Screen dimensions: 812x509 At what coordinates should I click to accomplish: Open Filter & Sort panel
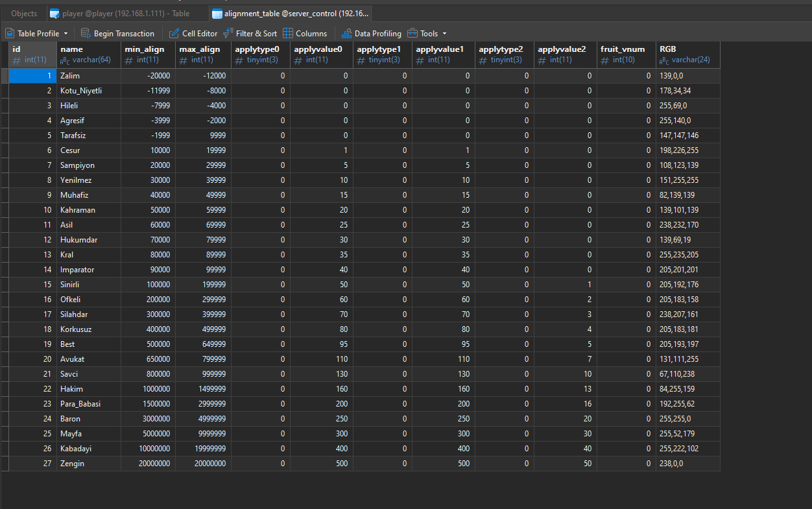(250, 33)
